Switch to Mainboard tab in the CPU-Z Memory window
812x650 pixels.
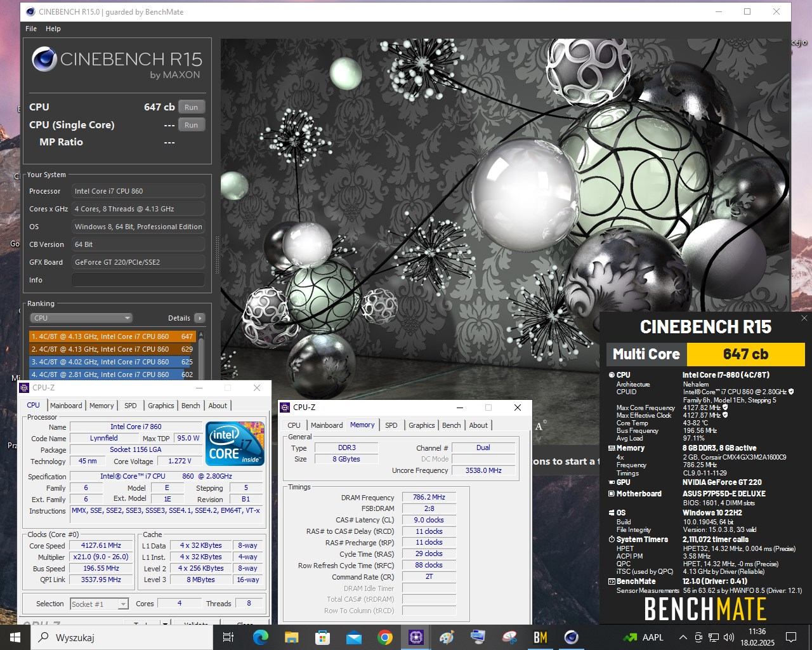(327, 425)
